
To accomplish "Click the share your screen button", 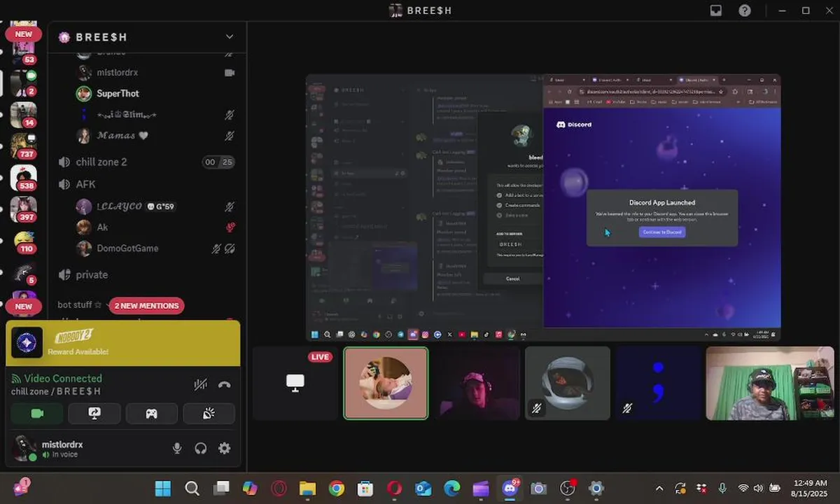I will pos(94,414).
